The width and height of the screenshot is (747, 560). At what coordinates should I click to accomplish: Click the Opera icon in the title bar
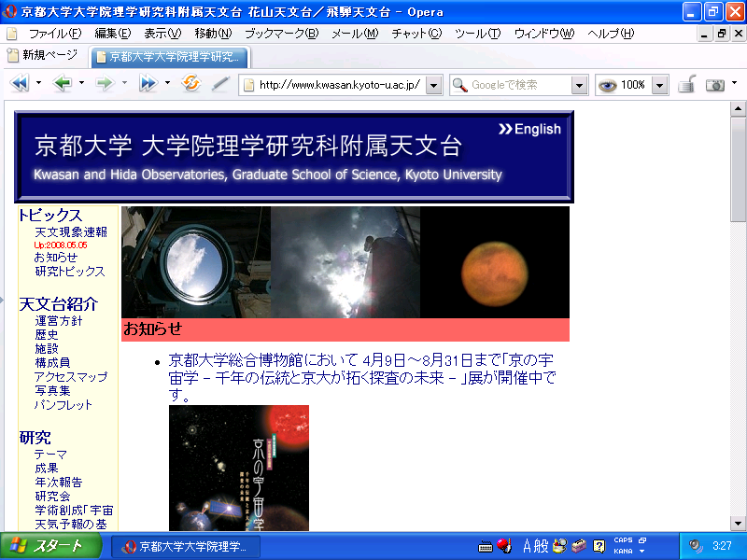coord(10,11)
